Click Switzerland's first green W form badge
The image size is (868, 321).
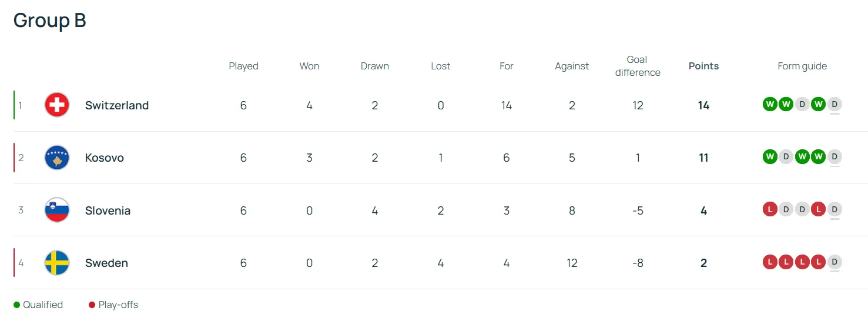770,105
